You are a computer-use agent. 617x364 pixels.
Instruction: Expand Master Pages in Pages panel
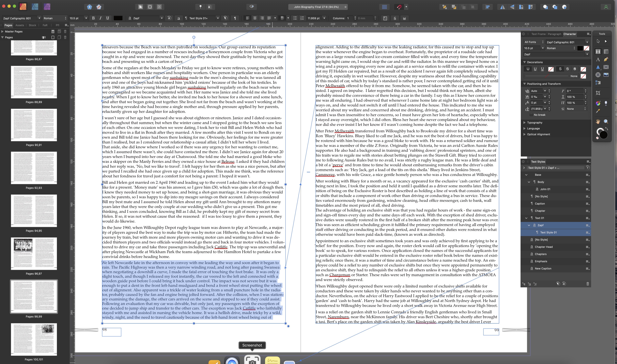(2, 31)
